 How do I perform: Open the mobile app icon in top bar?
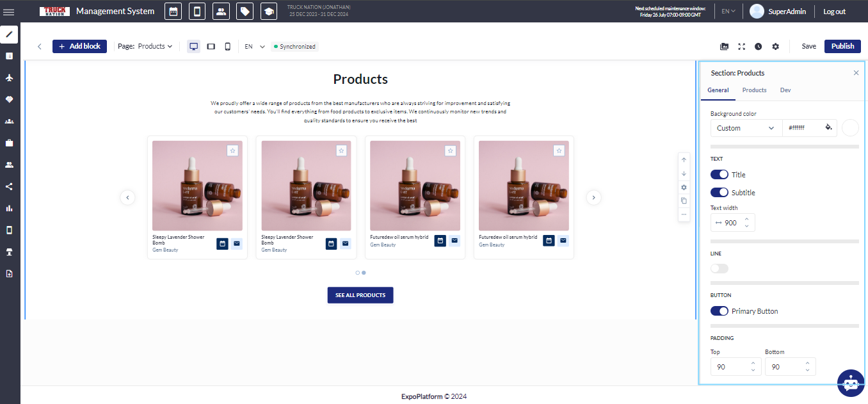click(x=197, y=12)
